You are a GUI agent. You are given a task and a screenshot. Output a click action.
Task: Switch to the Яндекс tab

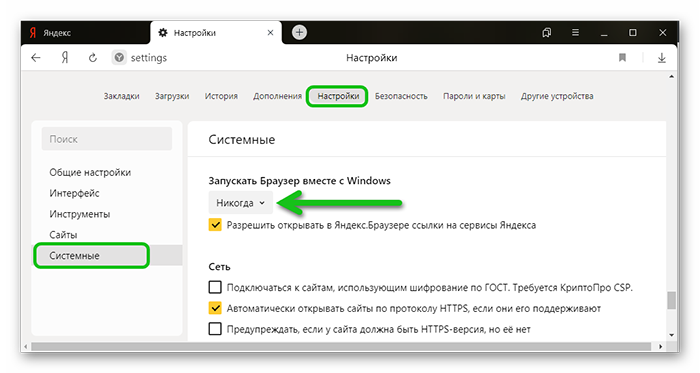tap(85, 33)
